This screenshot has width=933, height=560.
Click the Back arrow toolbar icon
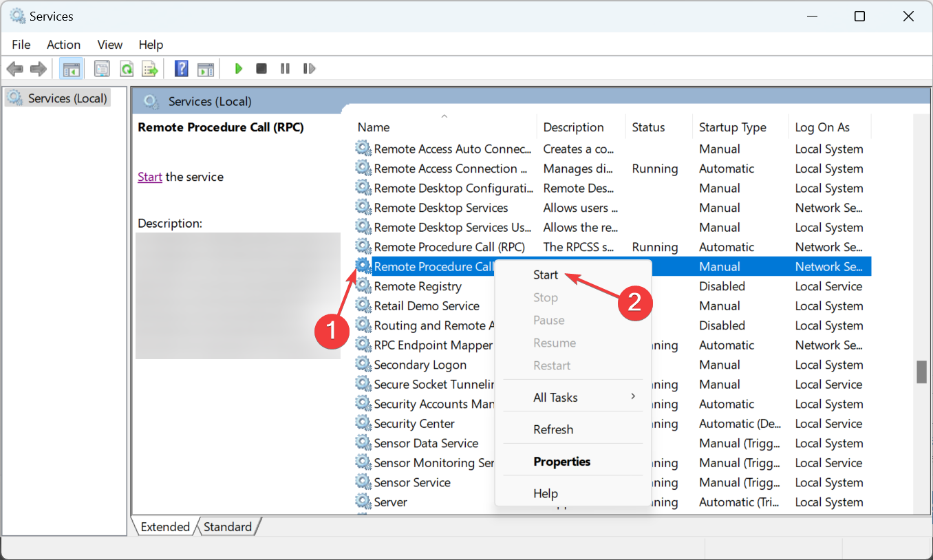[x=14, y=69]
